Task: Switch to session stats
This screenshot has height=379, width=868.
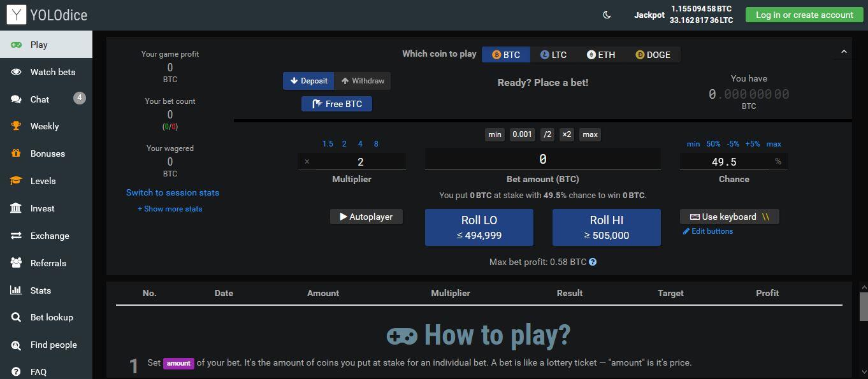Action: pyautogui.click(x=173, y=192)
